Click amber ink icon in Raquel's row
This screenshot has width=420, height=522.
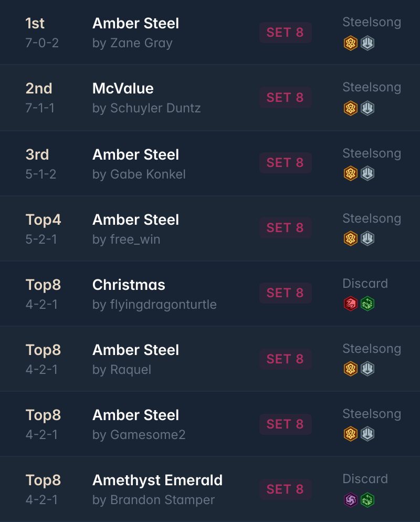coord(351,369)
